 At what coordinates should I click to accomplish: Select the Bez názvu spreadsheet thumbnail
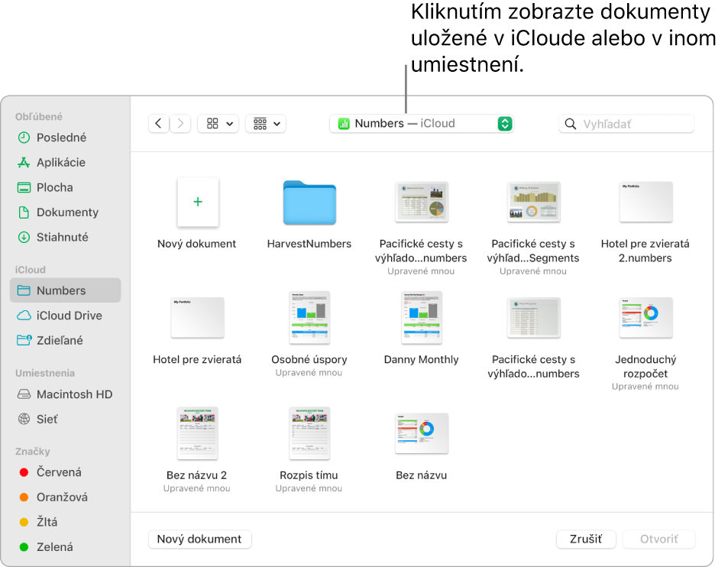point(422,433)
